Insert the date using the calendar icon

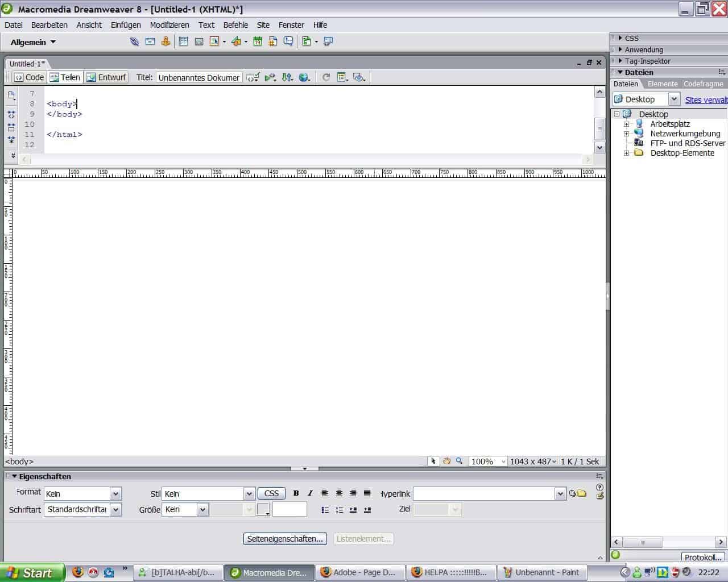[x=258, y=41]
